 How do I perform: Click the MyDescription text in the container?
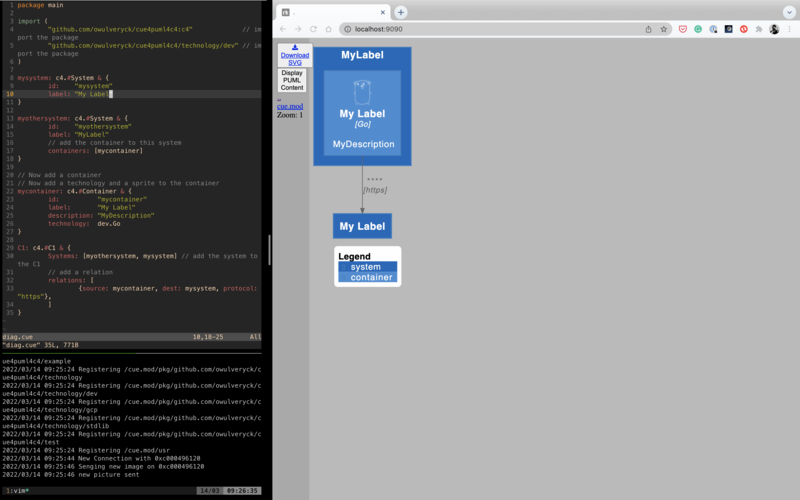click(x=363, y=144)
